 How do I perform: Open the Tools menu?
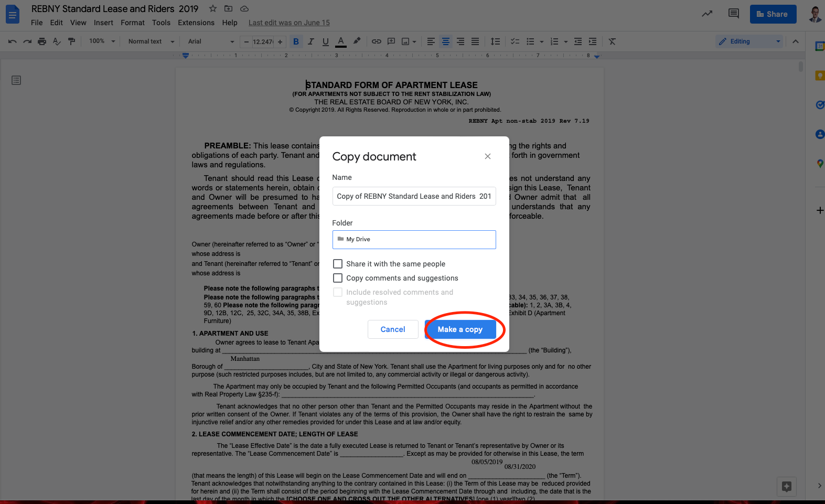pos(161,23)
